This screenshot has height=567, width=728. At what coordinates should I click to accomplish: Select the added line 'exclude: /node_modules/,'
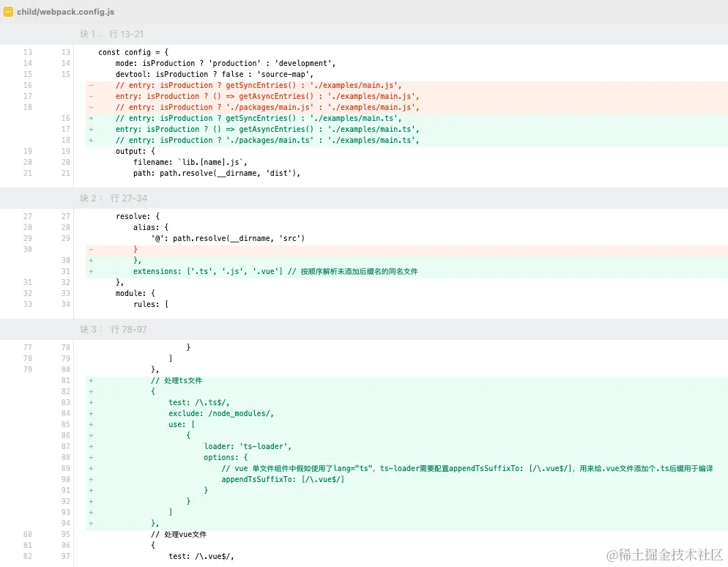[221, 413]
